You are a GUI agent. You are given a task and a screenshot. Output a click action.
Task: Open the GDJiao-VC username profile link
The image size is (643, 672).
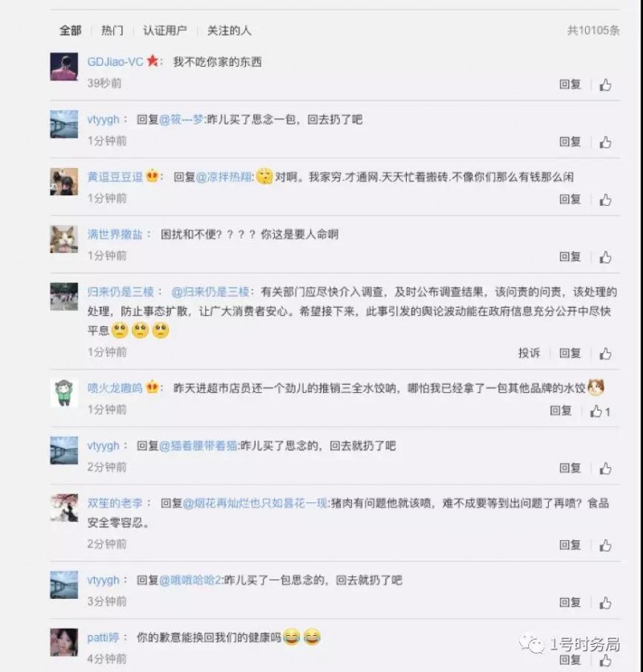click(x=115, y=62)
